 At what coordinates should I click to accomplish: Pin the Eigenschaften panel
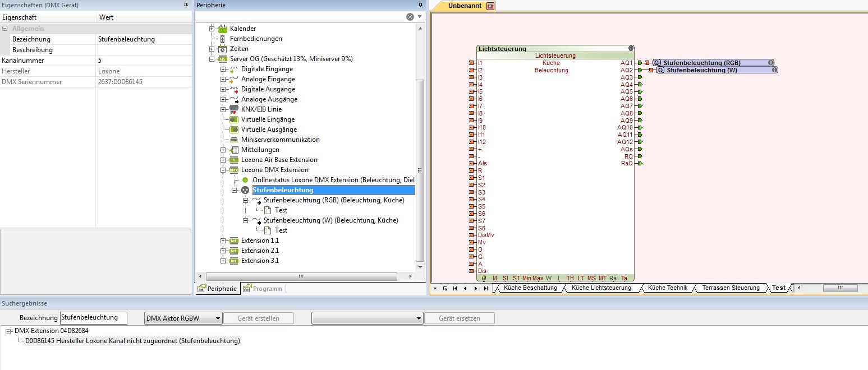[x=186, y=5]
